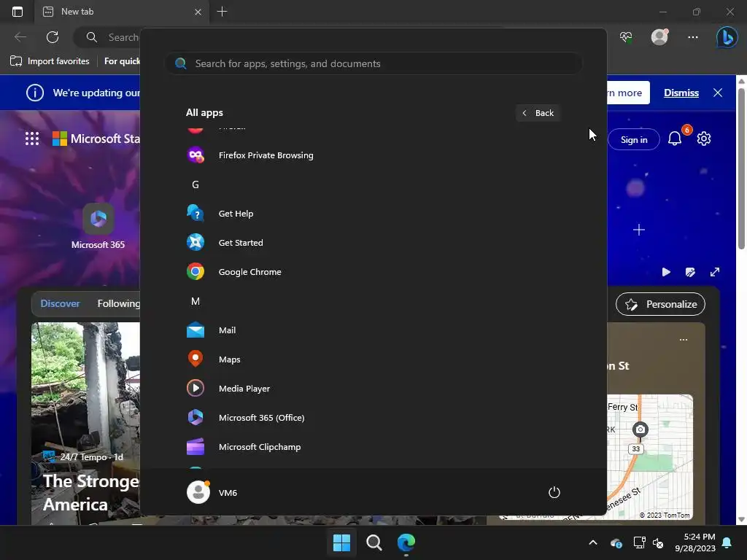Switch to the Discover tab
Viewport: 747px width, 560px height.
pyautogui.click(x=60, y=303)
